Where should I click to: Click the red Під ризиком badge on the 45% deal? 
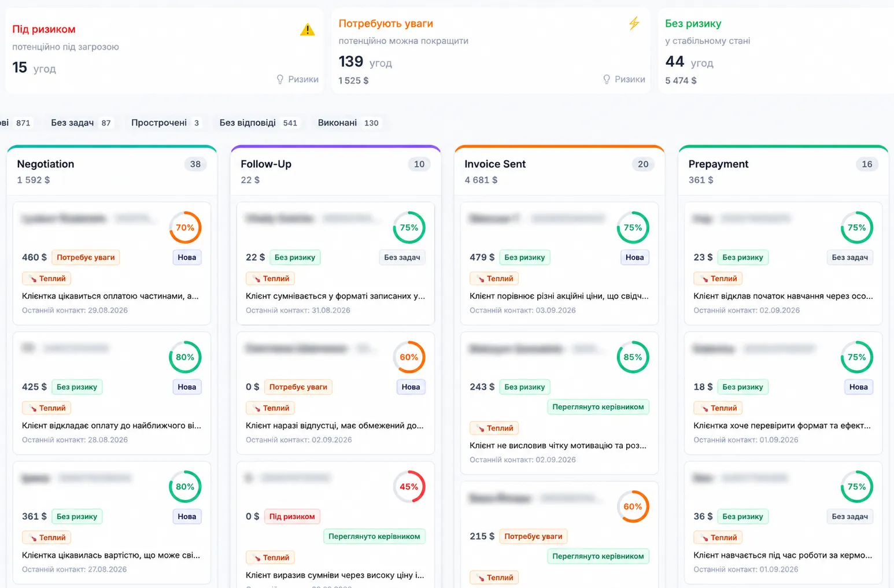[x=292, y=516]
